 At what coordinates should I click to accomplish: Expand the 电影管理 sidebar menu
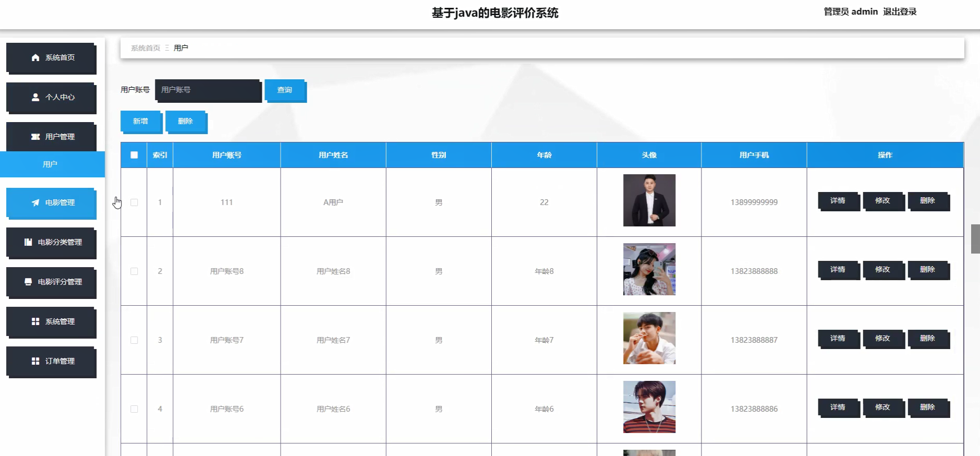click(x=51, y=203)
